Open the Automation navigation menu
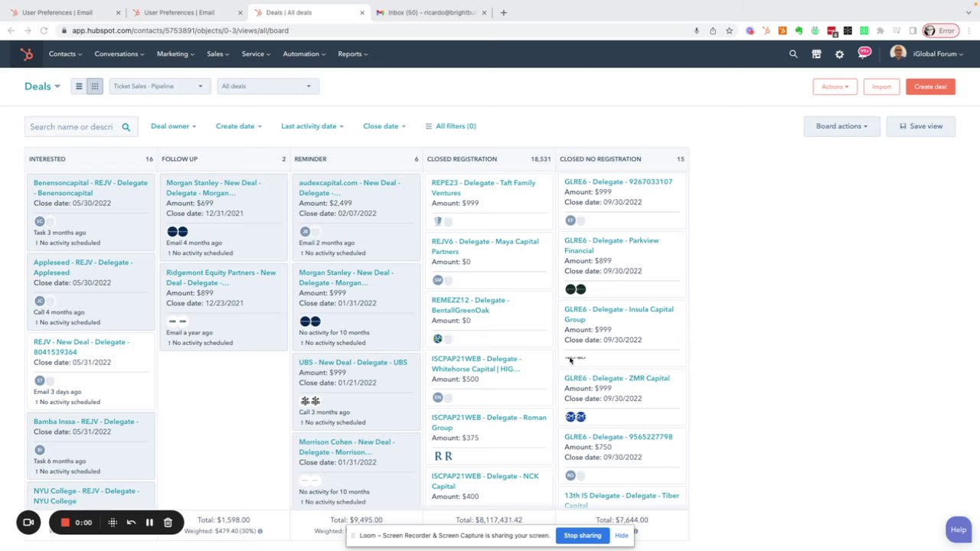980x551 pixels. 305,54
